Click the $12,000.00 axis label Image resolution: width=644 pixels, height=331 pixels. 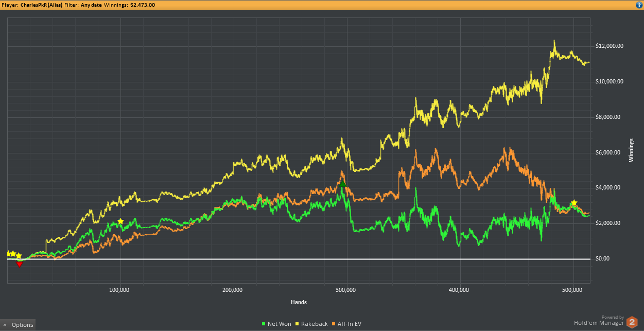(610, 46)
